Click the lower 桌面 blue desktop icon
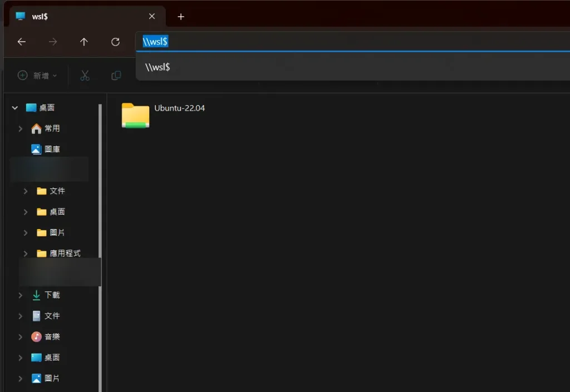Screen dimensions: 570x392 pos(36,358)
